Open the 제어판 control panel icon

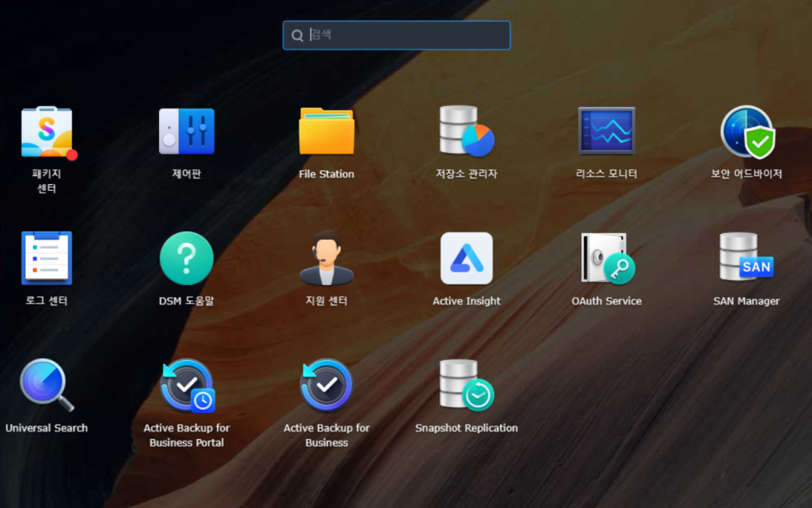pyautogui.click(x=187, y=131)
